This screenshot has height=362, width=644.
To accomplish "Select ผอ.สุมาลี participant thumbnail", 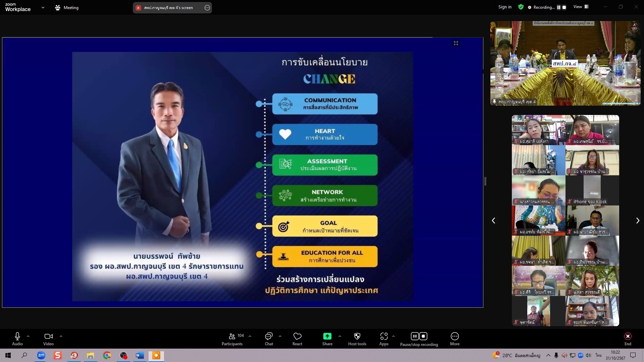I will pyautogui.click(x=538, y=130).
